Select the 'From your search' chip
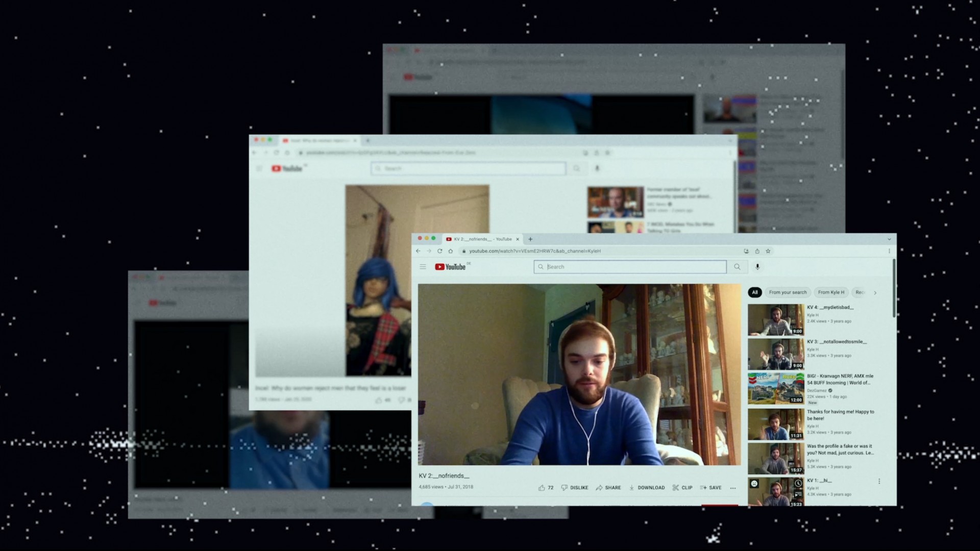Screen dimensions: 980x551 (x=788, y=292)
